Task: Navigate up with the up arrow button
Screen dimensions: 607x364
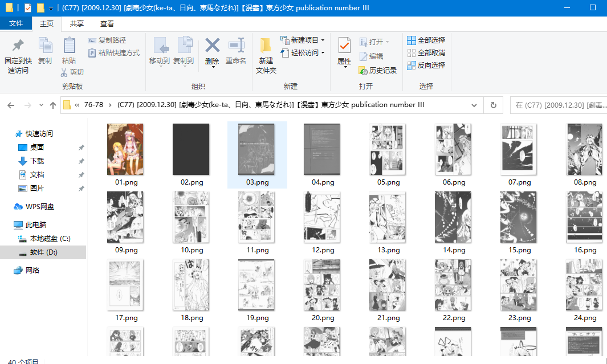Action: 53,105
